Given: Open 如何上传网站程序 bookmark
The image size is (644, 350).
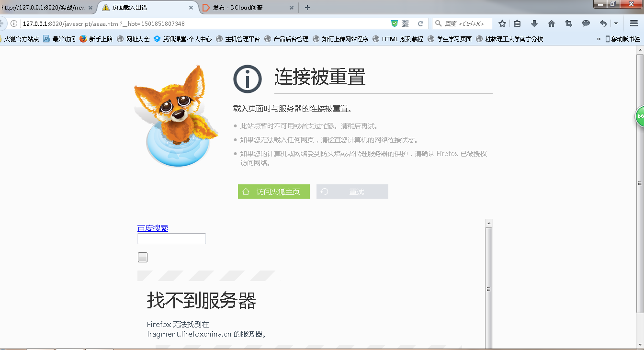Looking at the screenshot, I should (x=340, y=39).
